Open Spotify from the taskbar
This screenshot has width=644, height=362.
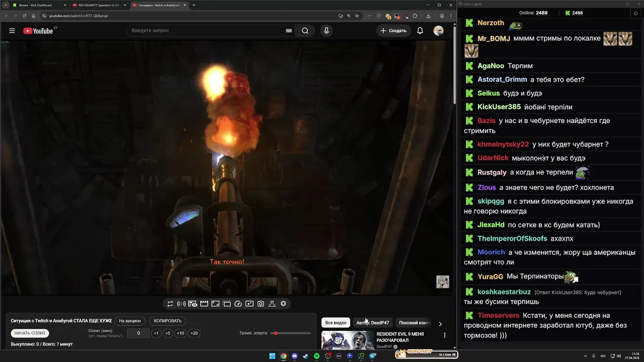[x=316, y=356]
